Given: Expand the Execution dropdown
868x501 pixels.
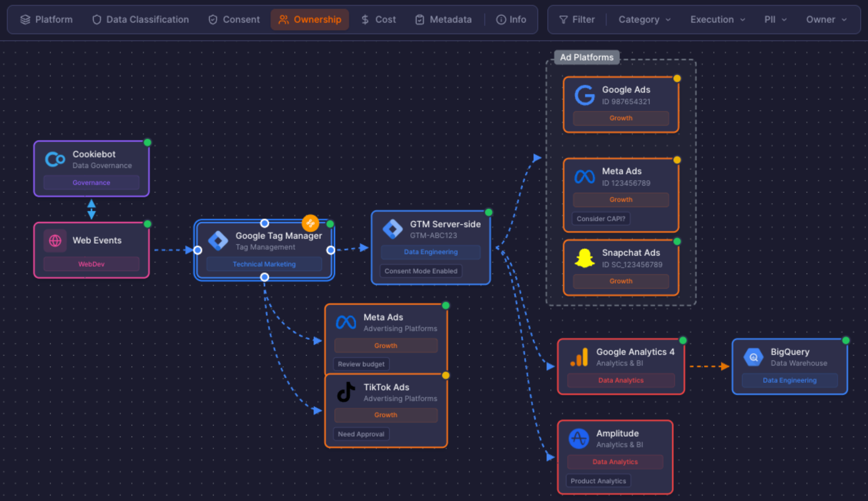Looking at the screenshot, I should click(717, 20).
